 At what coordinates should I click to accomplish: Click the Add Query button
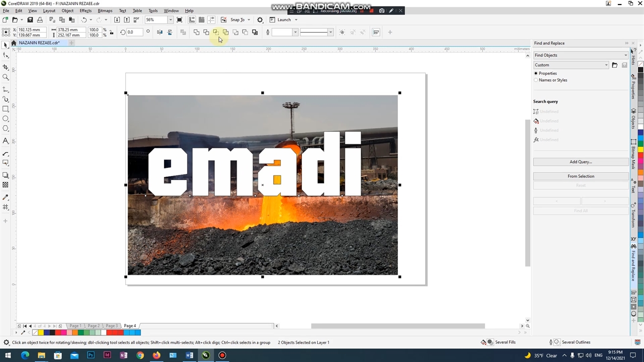click(x=581, y=162)
